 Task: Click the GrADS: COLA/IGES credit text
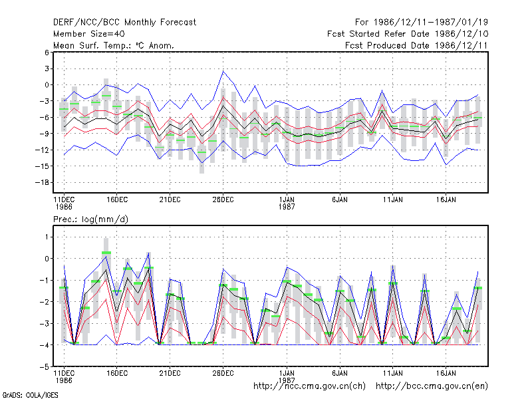click(x=30, y=395)
